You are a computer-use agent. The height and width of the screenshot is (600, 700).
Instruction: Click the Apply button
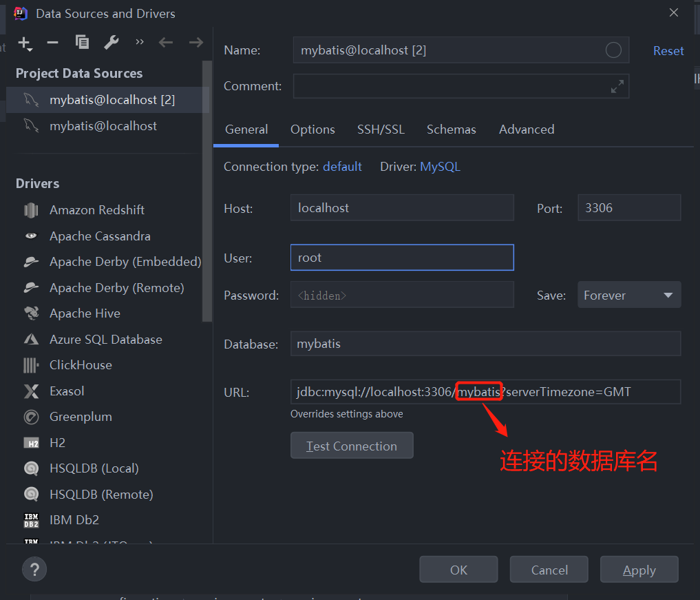click(x=639, y=570)
